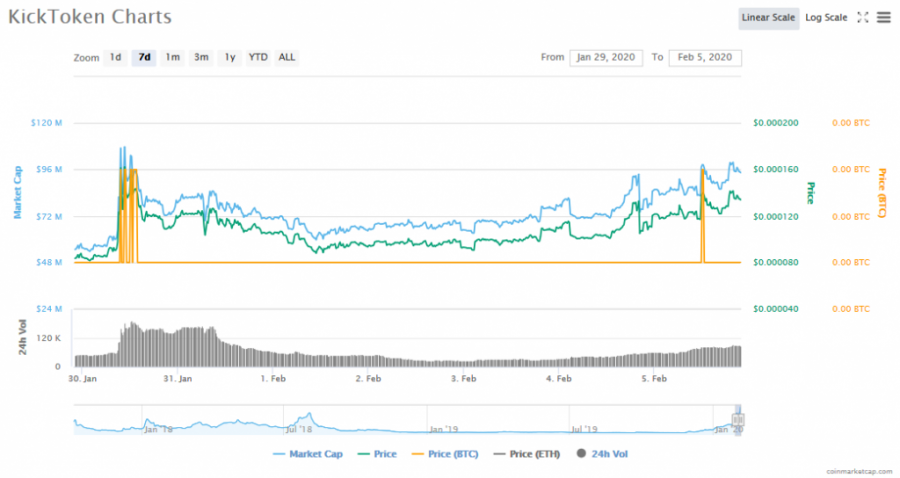Click the 1. Feb x-axis label
The image size is (900, 478).
point(273,379)
